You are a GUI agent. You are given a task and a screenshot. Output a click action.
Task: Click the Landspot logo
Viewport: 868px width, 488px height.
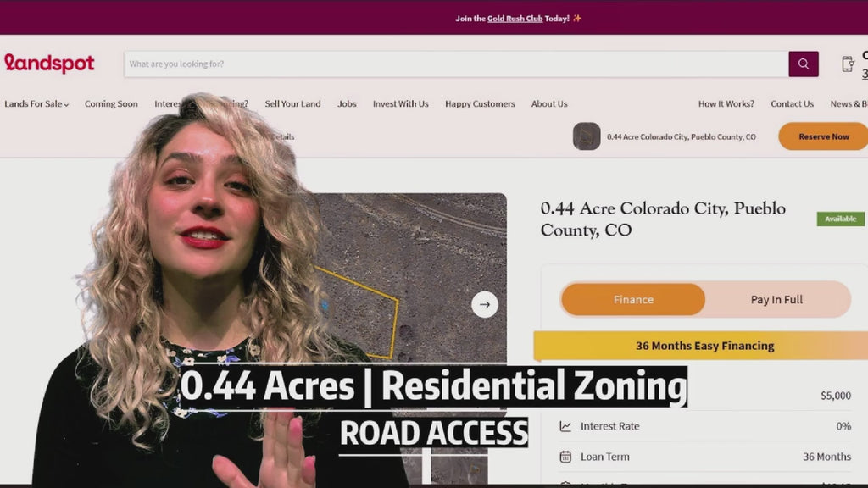(49, 63)
